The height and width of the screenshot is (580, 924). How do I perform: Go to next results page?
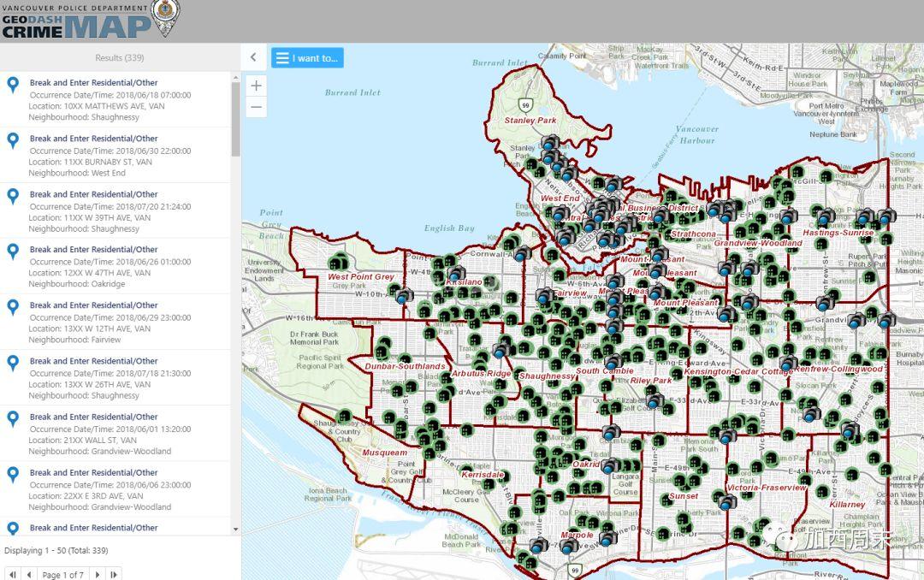click(x=98, y=574)
